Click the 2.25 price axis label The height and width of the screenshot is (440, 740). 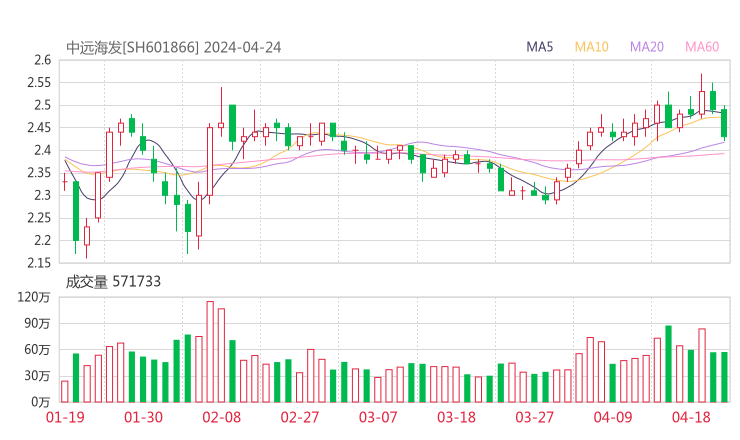coord(39,218)
